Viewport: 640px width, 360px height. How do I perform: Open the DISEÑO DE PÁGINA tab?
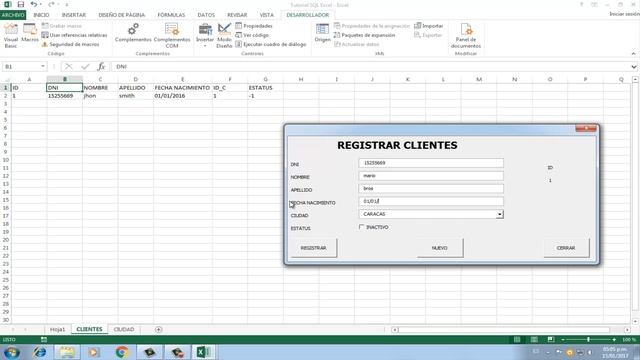122,15
